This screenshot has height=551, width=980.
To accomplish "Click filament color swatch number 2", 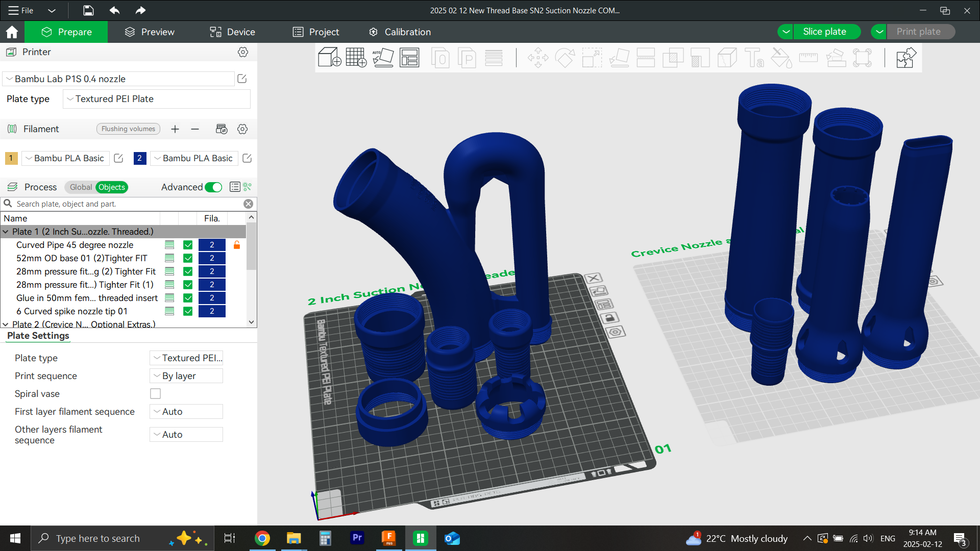I will coord(140,158).
